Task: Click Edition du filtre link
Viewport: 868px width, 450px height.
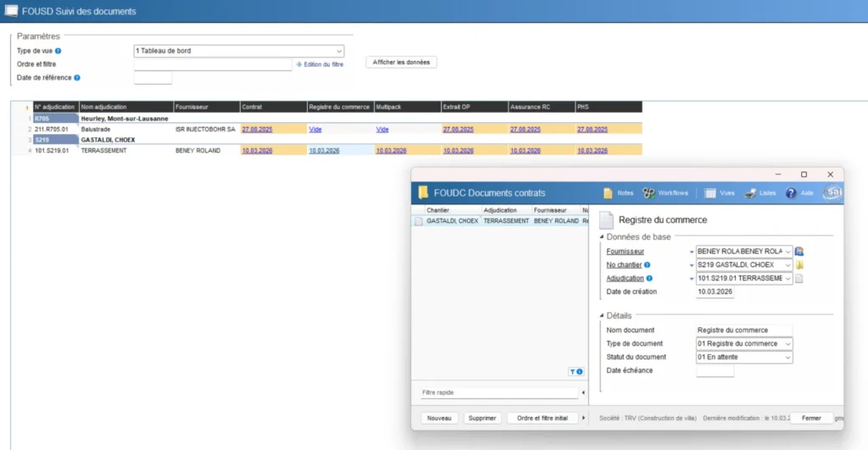Action: (x=320, y=64)
